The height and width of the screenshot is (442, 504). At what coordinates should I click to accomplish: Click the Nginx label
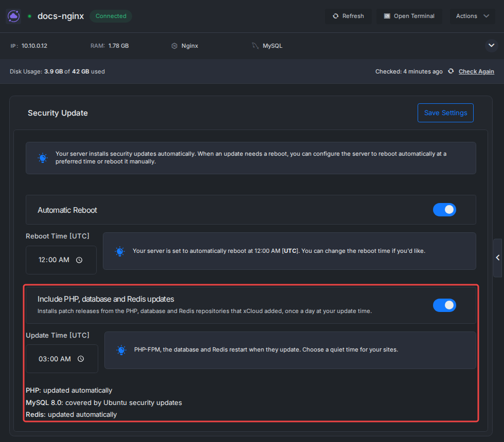tap(190, 46)
